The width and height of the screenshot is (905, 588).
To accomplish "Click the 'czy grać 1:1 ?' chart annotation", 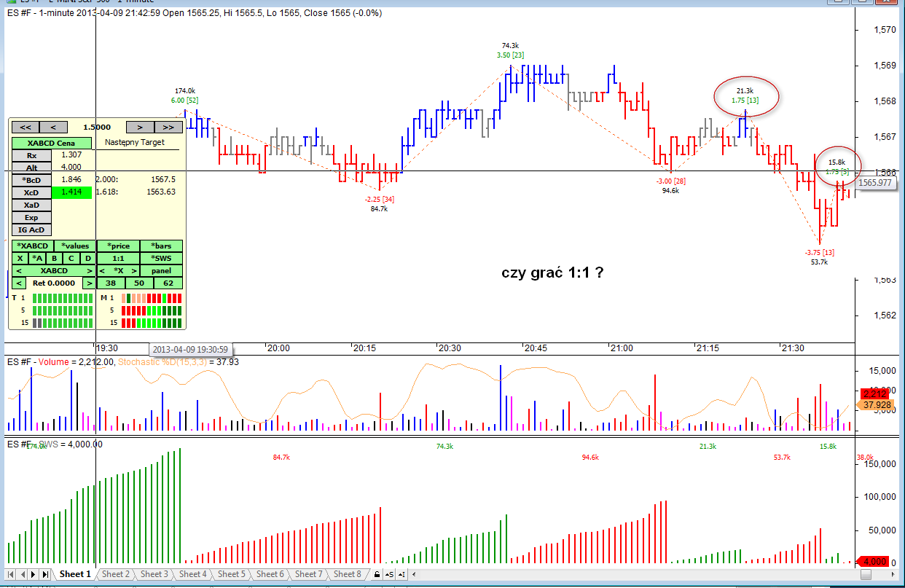I will (x=552, y=273).
